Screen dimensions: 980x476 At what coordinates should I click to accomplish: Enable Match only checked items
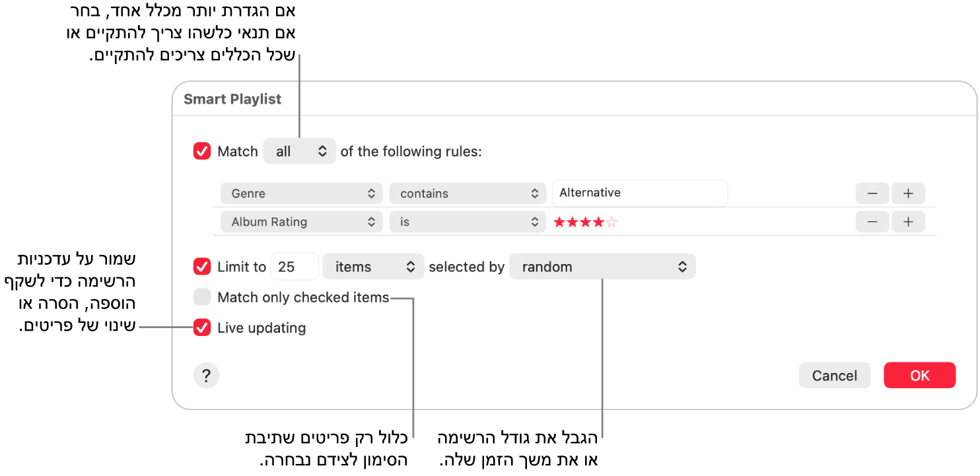pos(202,297)
